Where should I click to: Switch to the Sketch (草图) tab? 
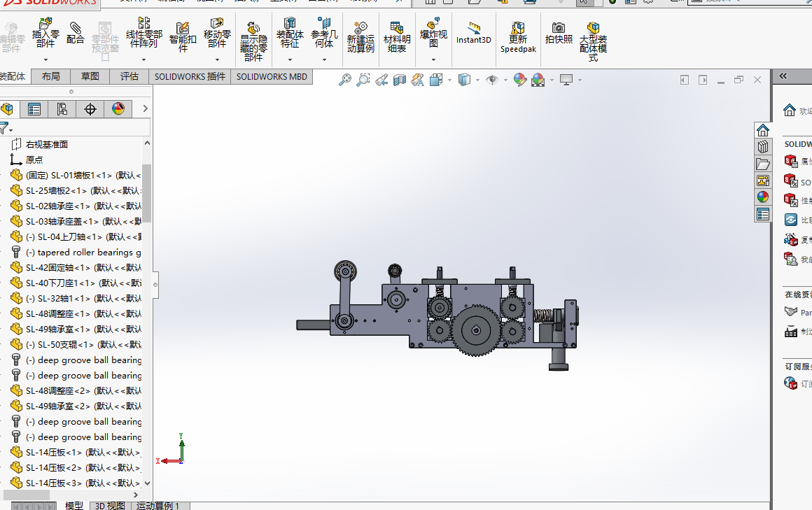(90, 77)
